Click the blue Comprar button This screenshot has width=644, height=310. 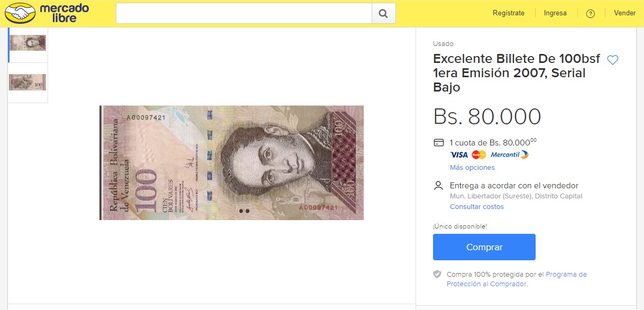484,247
